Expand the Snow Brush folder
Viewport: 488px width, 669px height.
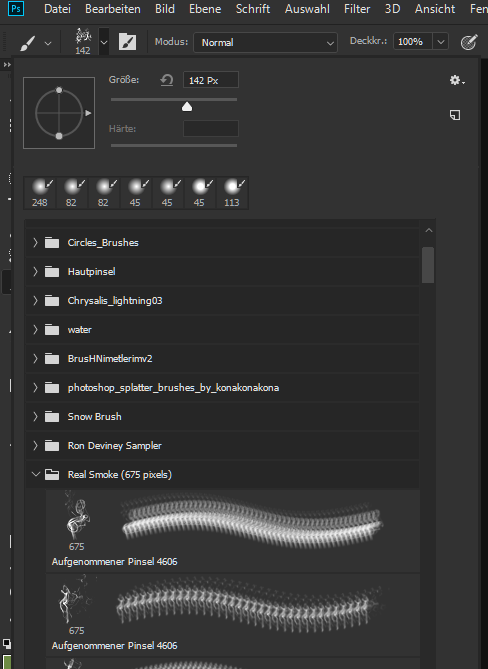click(35, 416)
